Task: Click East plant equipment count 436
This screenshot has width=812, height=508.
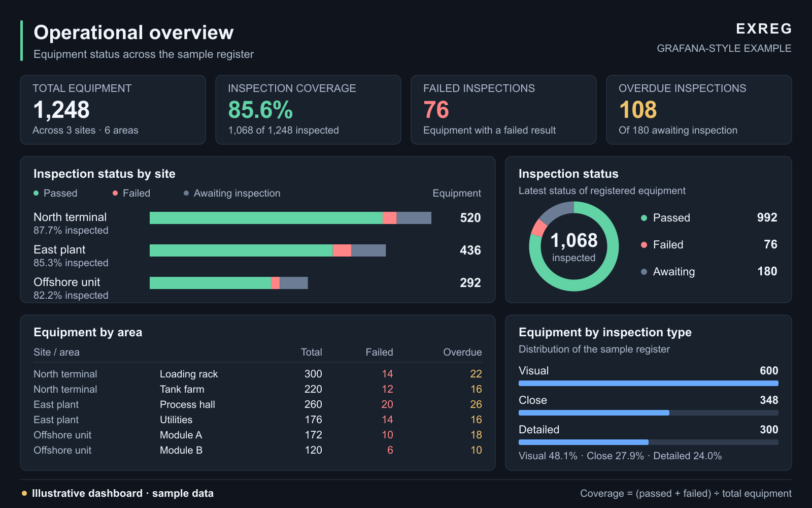Action: pyautogui.click(x=470, y=250)
